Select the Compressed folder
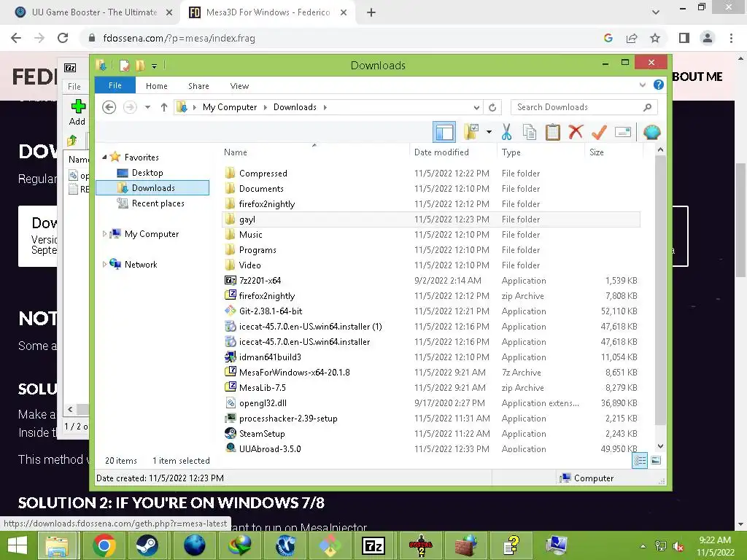 [263, 174]
